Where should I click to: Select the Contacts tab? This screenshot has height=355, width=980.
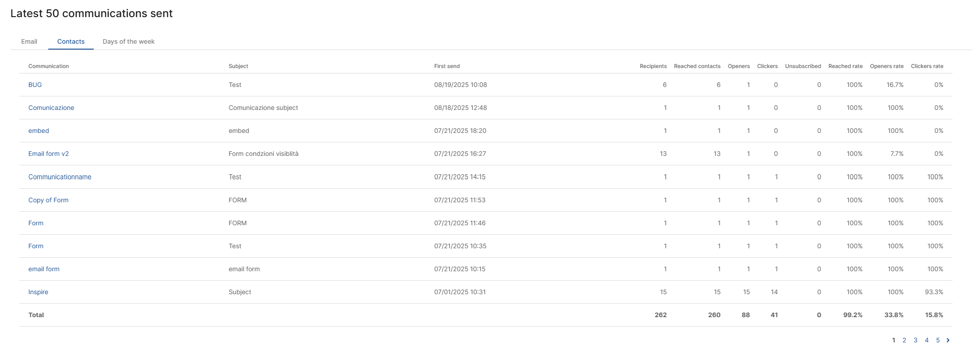(x=71, y=41)
